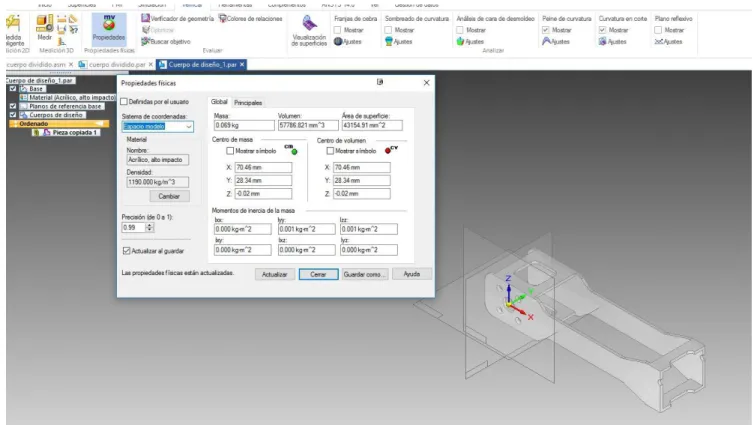Image resolution: width=754 pixels, height=425 pixels.
Task: Click the Guardar como button
Action: click(x=364, y=274)
